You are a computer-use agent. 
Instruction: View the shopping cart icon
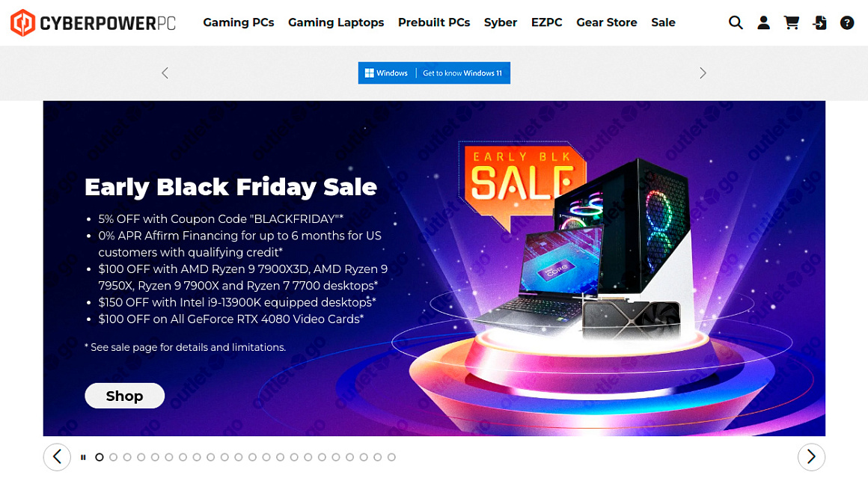pyautogui.click(x=792, y=22)
